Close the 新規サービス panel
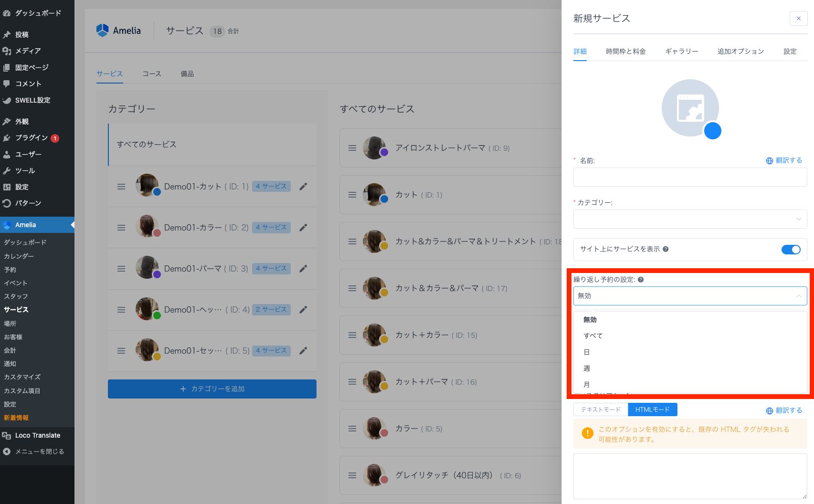The height and width of the screenshot is (504, 814). pyautogui.click(x=798, y=19)
